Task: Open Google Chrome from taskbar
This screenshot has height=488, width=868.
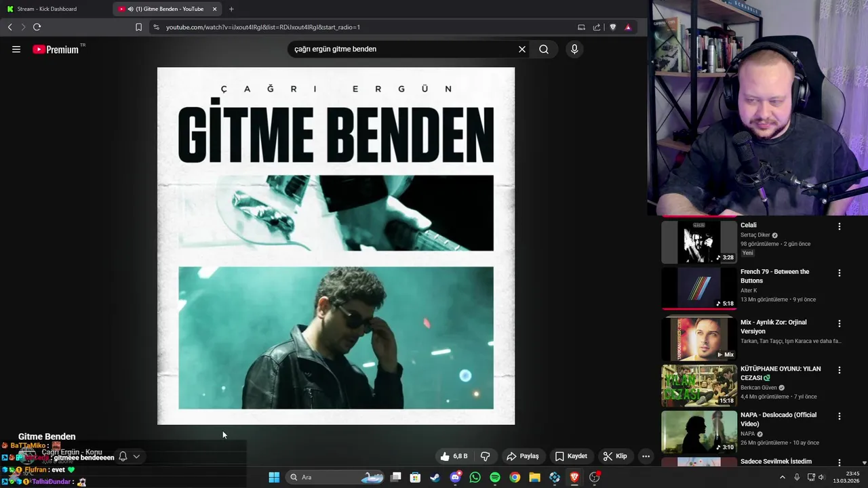Action: pyautogui.click(x=515, y=477)
